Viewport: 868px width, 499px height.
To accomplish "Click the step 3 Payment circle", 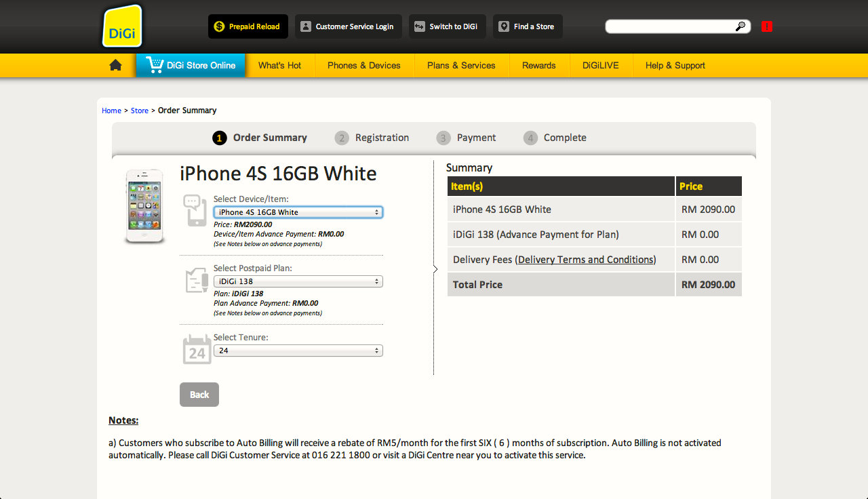I will click(443, 138).
